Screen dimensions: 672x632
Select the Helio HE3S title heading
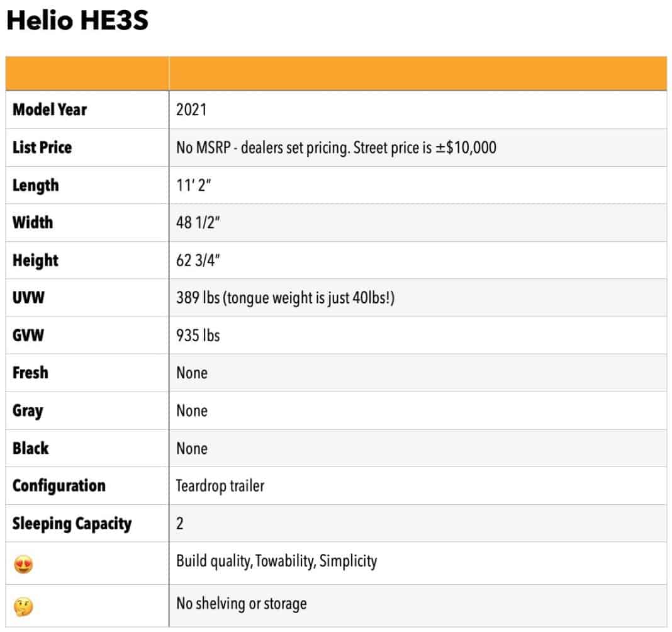click(77, 20)
